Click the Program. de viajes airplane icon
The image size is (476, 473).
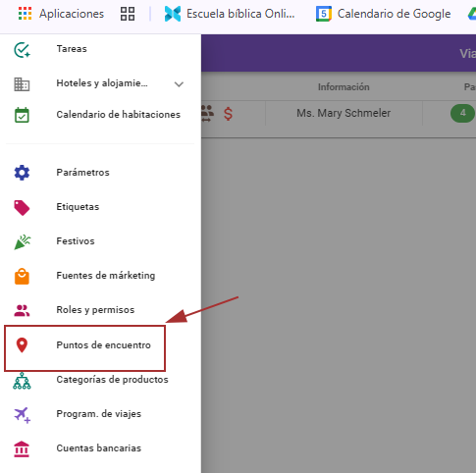pyautogui.click(x=22, y=415)
